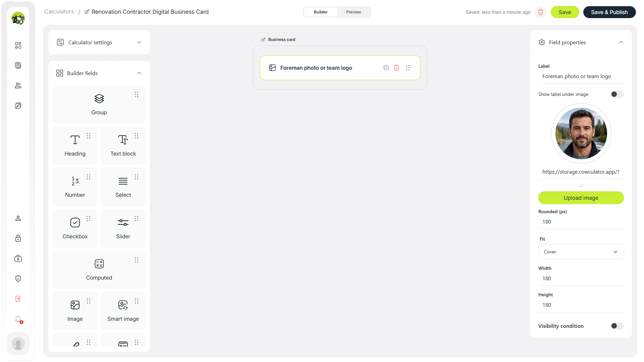Viewport: 644px width, 362px height.
Task: Click the Group field icon
Action: (99, 99)
